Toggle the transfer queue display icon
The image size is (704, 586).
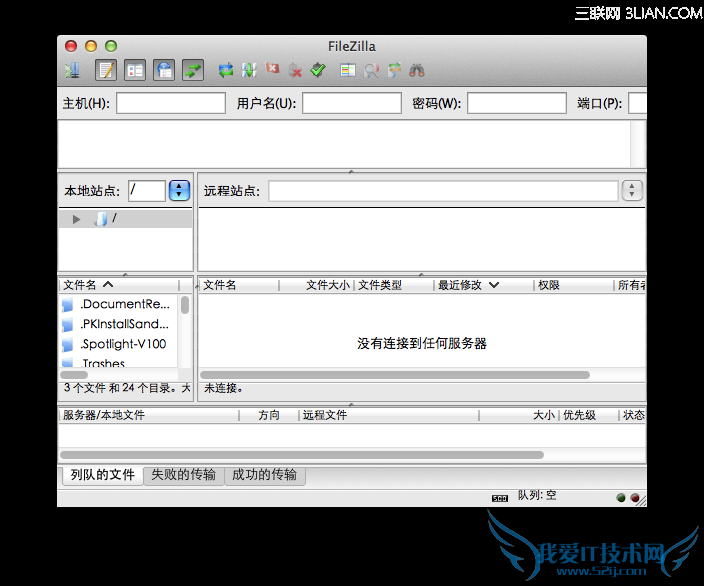193,70
